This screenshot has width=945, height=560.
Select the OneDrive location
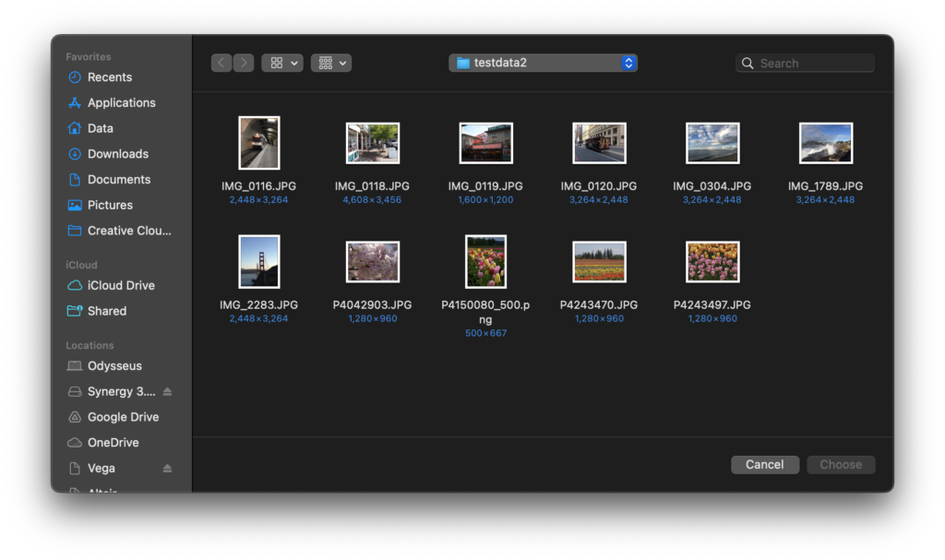[113, 443]
